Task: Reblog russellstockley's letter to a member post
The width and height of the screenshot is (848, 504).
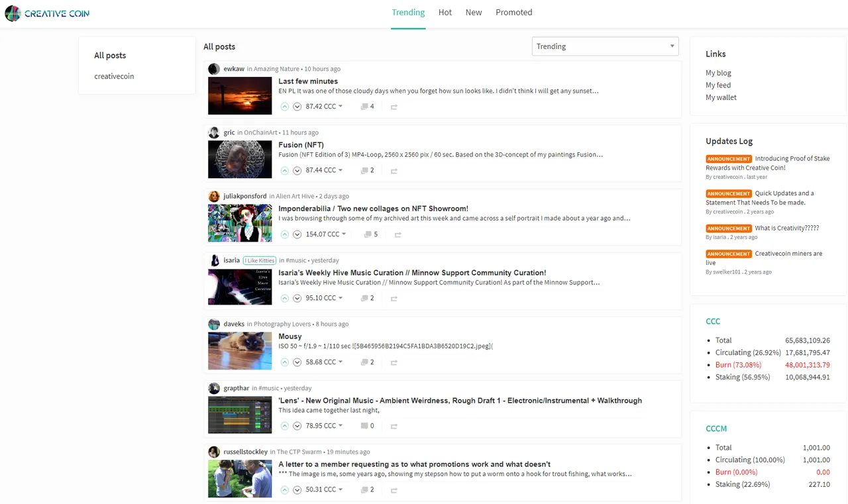Action: (394, 490)
